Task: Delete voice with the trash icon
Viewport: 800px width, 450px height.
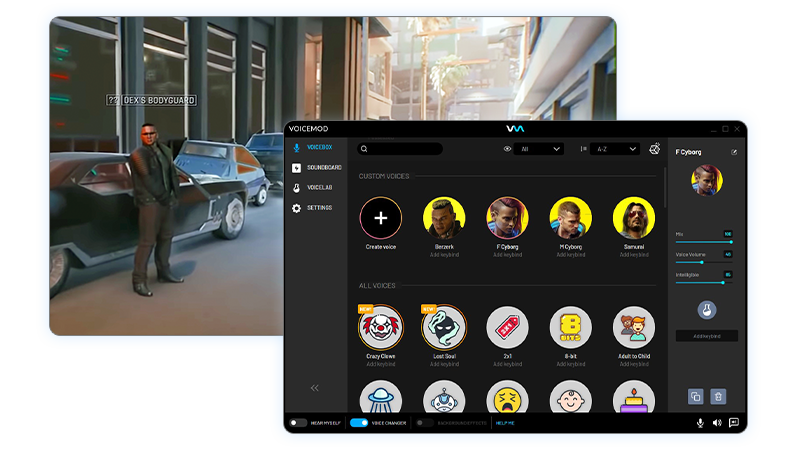Action: [718, 397]
